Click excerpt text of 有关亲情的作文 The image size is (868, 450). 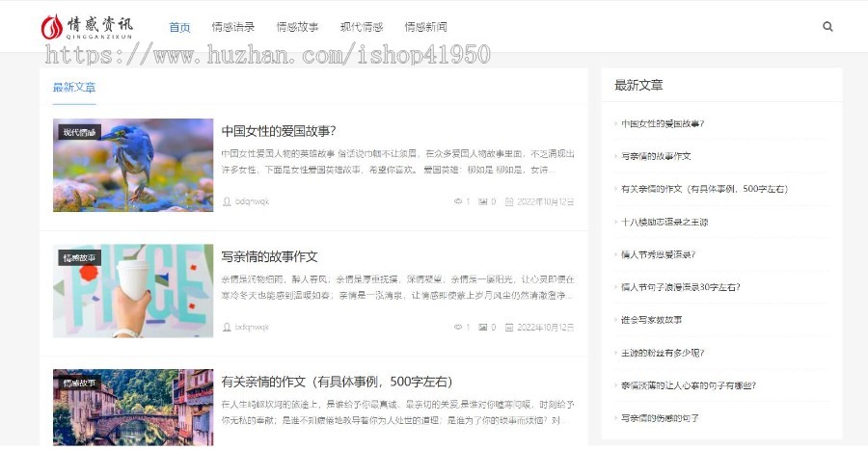[397, 412]
